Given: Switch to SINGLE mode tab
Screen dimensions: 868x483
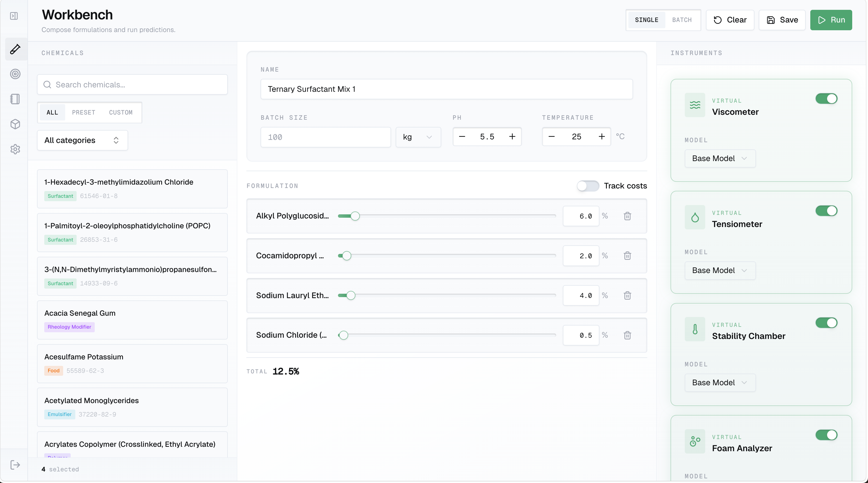Looking at the screenshot, I should coord(646,20).
